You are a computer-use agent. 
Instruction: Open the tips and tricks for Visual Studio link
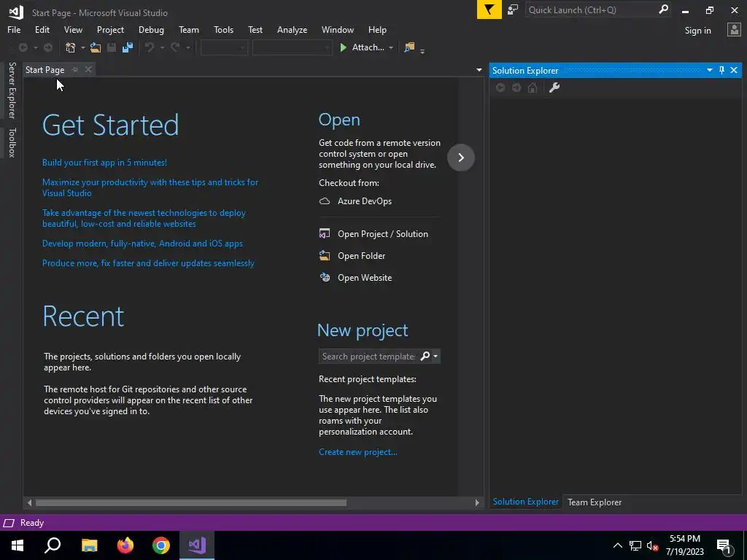pyautogui.click(x=150, y=187)
